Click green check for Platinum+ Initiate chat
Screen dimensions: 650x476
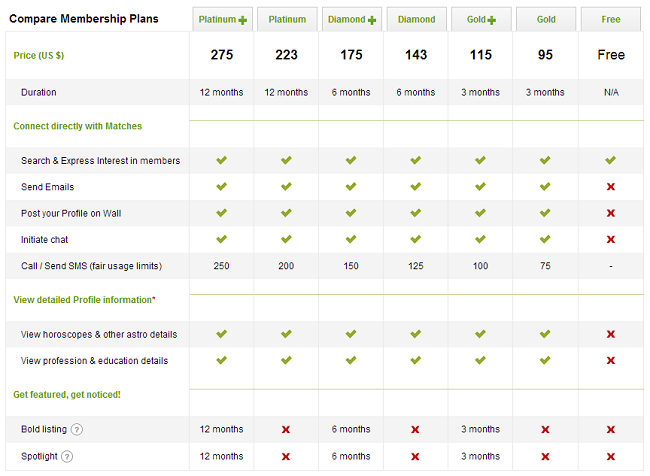point(222,239)
